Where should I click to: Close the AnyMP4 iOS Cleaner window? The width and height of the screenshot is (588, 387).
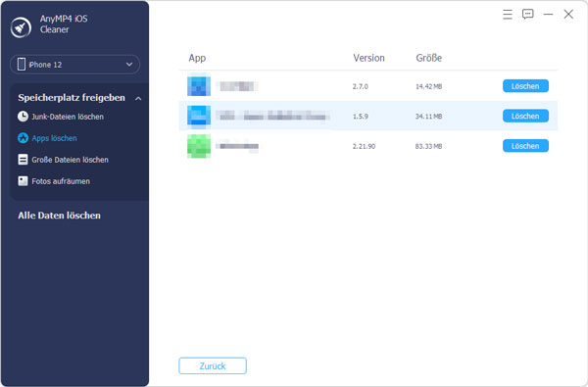click(568, 15)
